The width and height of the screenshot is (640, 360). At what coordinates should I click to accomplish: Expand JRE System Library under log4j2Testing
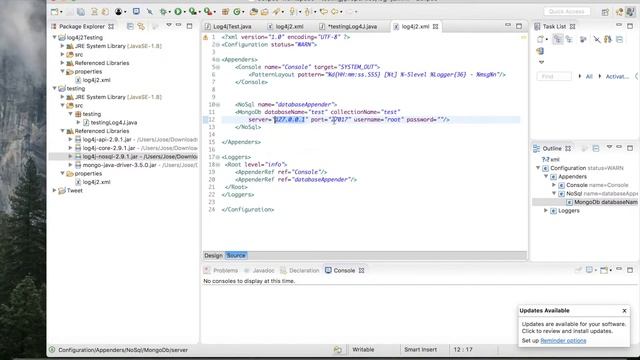pos(62,46)
